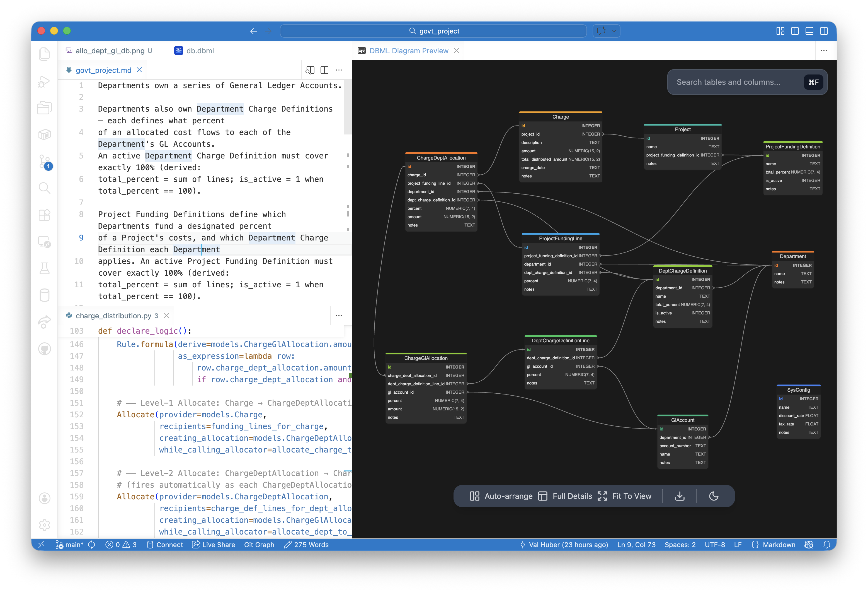Click the download diagram export icon
The image size is (868, 592).
pyautogui.click(x=680, y=496)
